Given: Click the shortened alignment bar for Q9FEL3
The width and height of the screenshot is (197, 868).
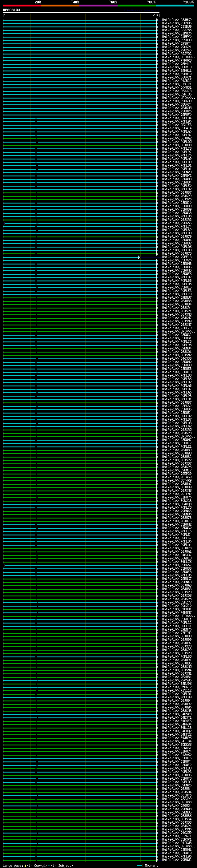Looking at the screenshot, I should click(71, 257).
